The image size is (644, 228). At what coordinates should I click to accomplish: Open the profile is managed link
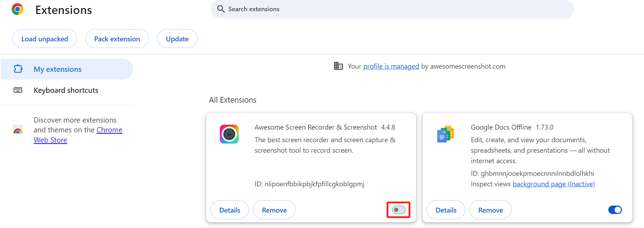(391, 66)
